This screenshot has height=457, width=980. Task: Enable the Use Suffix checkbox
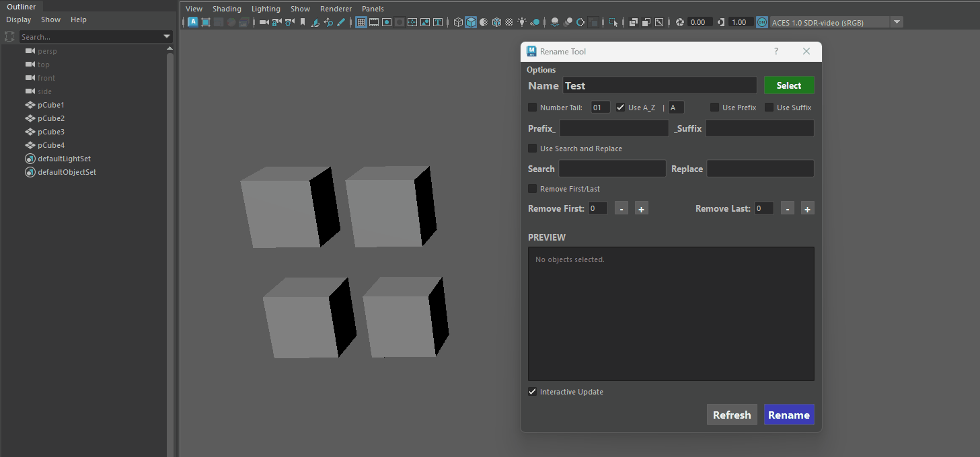point(769,108)
